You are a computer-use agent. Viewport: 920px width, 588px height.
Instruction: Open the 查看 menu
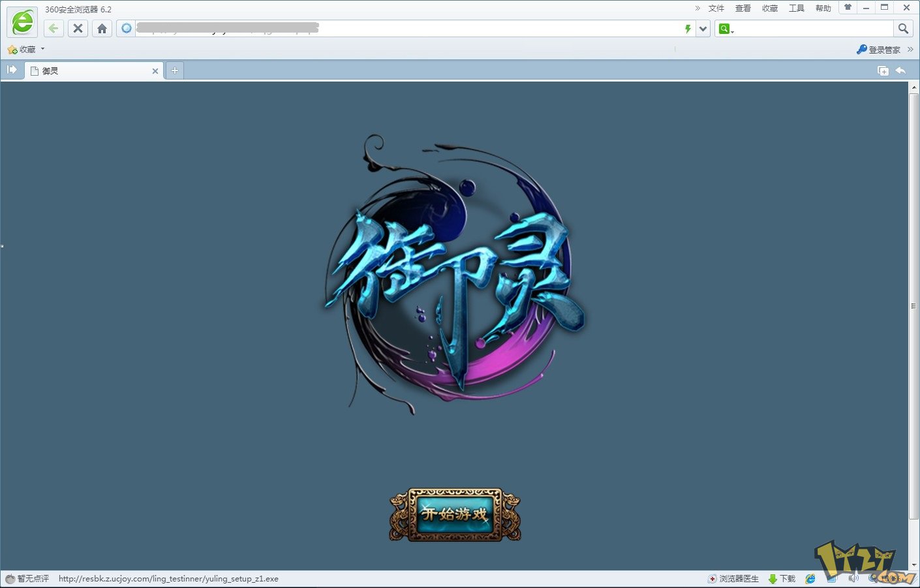[x=743, y=8]
